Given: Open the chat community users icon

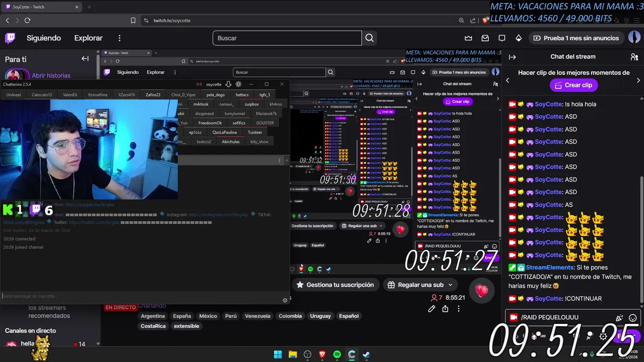Looking at the screenshot, I should [634, 57].
